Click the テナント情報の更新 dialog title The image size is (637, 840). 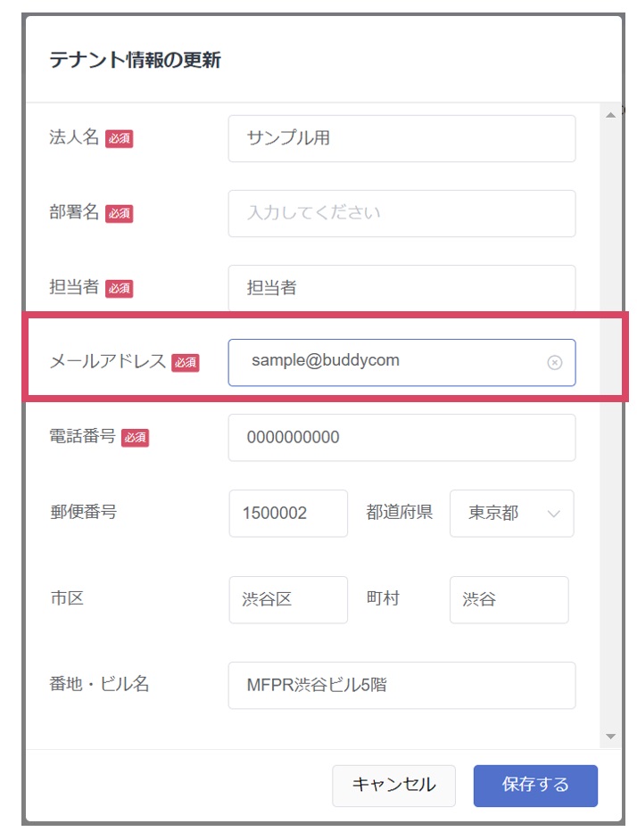(135, 60)
